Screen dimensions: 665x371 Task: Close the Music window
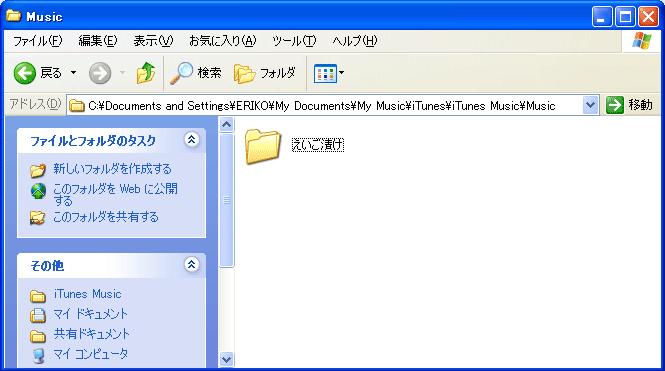648,17
